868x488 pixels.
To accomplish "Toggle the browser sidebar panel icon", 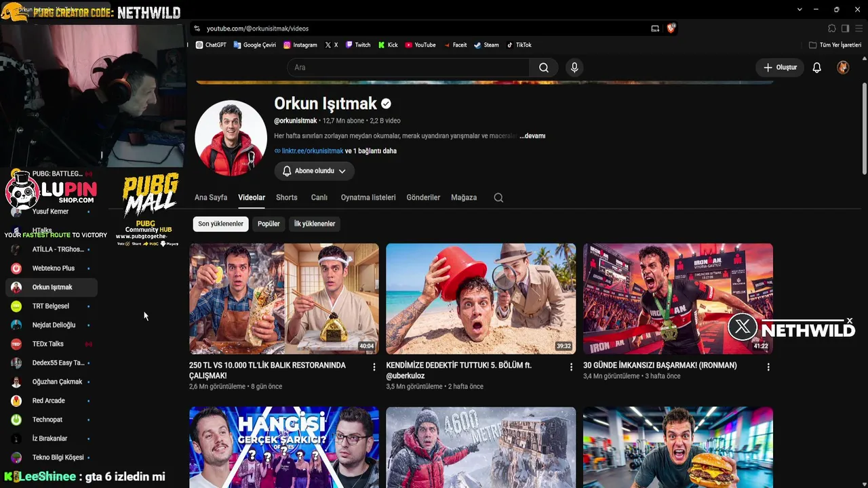I will [x=845, y=28].
